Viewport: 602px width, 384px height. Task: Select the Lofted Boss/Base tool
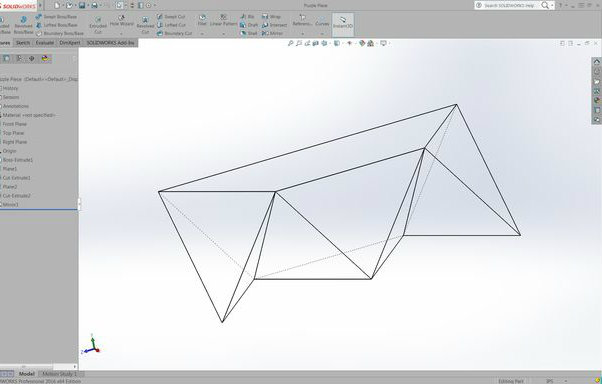click(x=56, y=25)
